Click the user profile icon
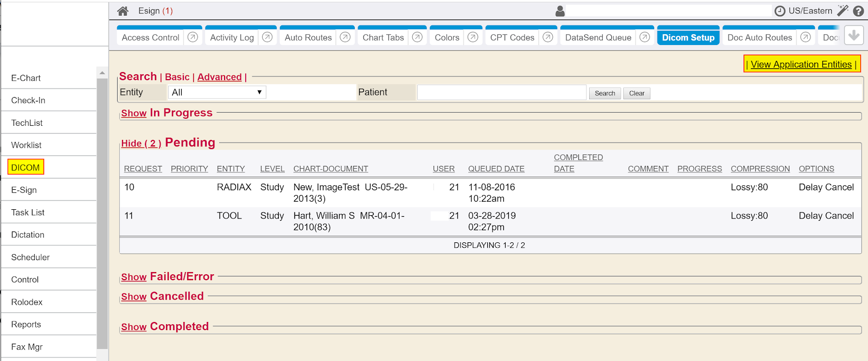Image resolution: width=868 pixels, height=361 pixels. pyautogui.click(x=560, y=11)
